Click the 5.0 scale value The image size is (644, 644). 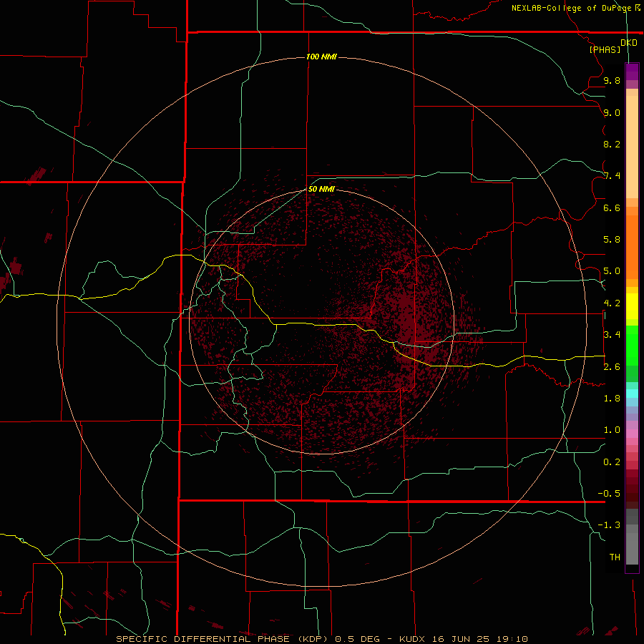(612, 271)
